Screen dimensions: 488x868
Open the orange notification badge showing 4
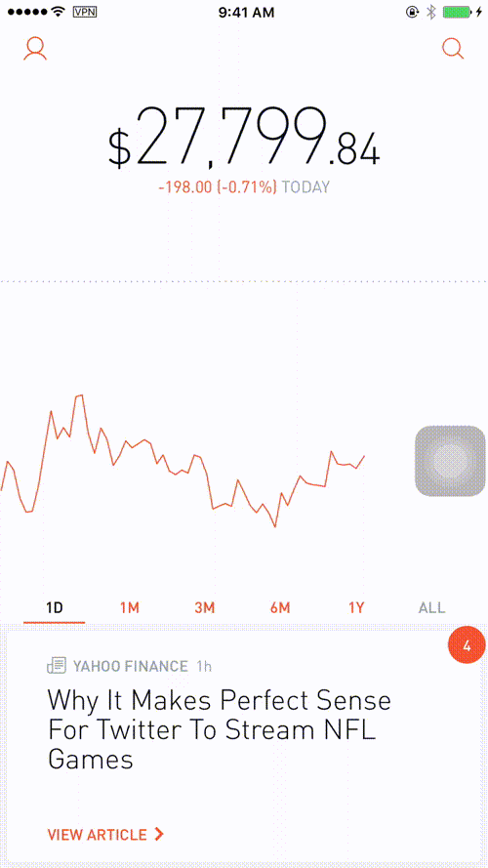467,645
